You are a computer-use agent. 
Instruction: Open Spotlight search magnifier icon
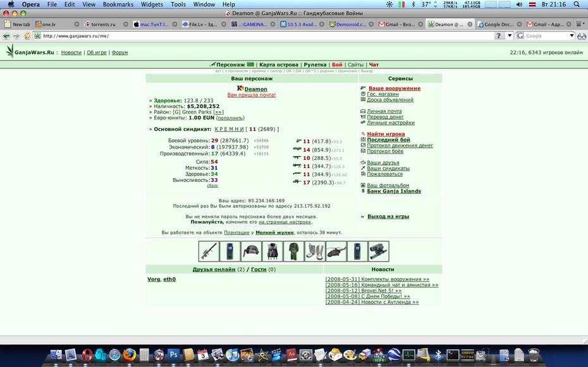tap(577, 4)
